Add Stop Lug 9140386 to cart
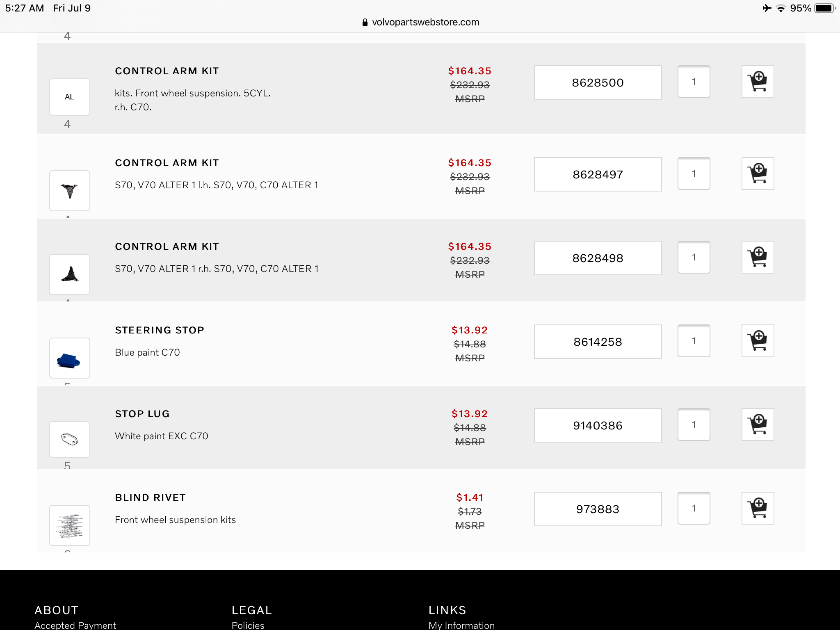This screenshot has width=840, height=630. [x=758, y=425]
